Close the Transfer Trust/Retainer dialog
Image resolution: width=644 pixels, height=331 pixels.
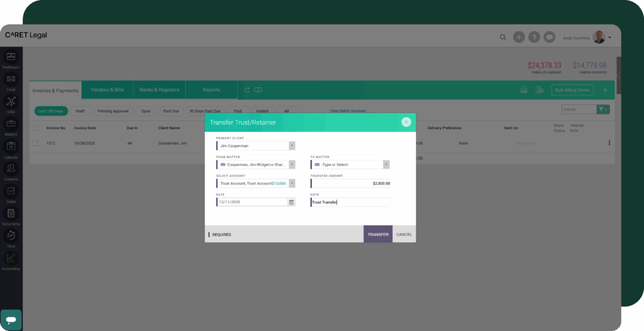tap(406, 122)
